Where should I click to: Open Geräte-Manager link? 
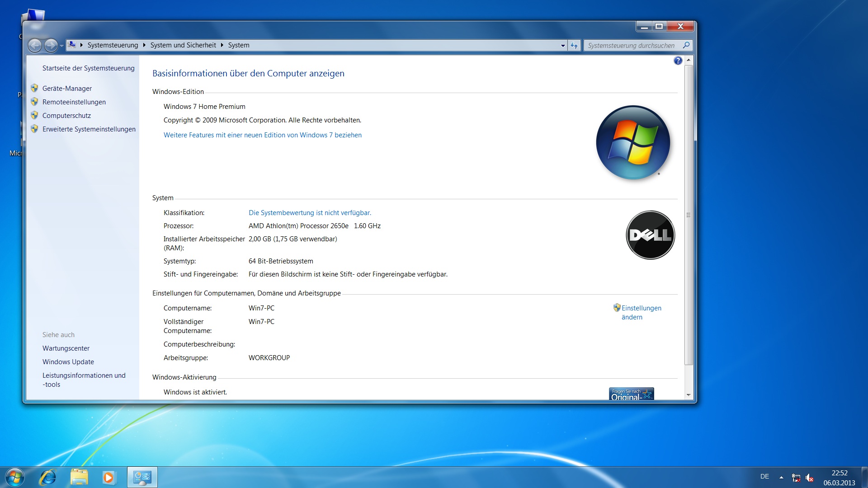(67, 89)
